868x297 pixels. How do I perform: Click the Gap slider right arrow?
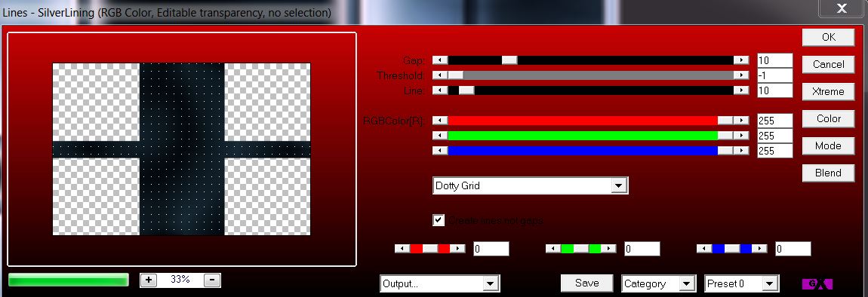coord(740,60)
